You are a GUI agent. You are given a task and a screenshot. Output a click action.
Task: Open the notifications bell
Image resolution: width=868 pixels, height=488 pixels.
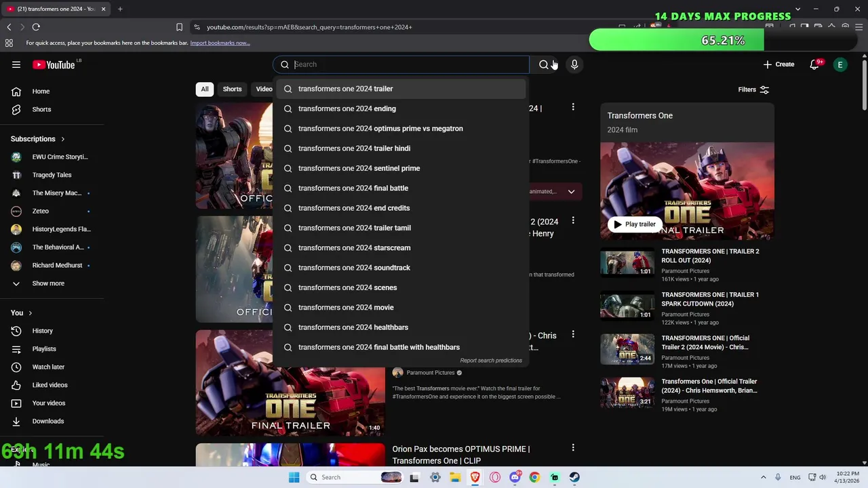(x=814, y=64)
